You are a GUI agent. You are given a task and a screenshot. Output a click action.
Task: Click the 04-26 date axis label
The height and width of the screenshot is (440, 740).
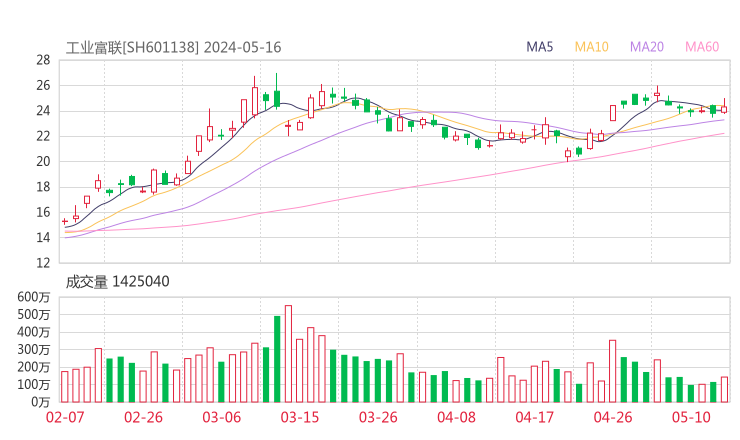(613, 417)
